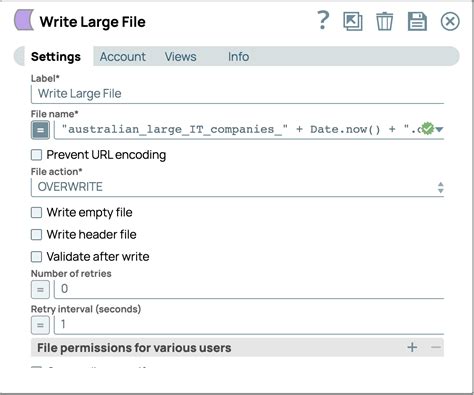Open the help question mark icon
The height and width of the screenshot is (395, 474).
point(323,20)
